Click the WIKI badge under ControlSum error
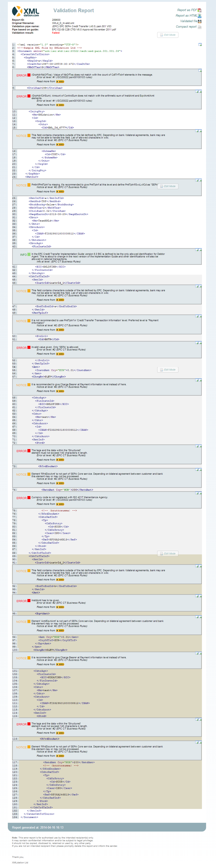This screenshot has width=216, height=868. click(x=60, y=105)
